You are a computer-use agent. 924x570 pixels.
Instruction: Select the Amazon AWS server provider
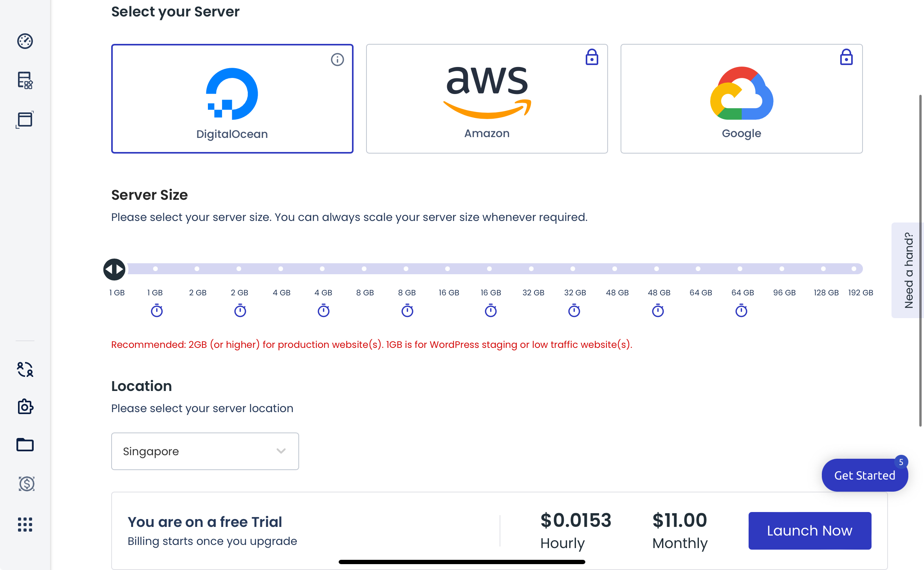pyautogui.click(x=487, y=99)
